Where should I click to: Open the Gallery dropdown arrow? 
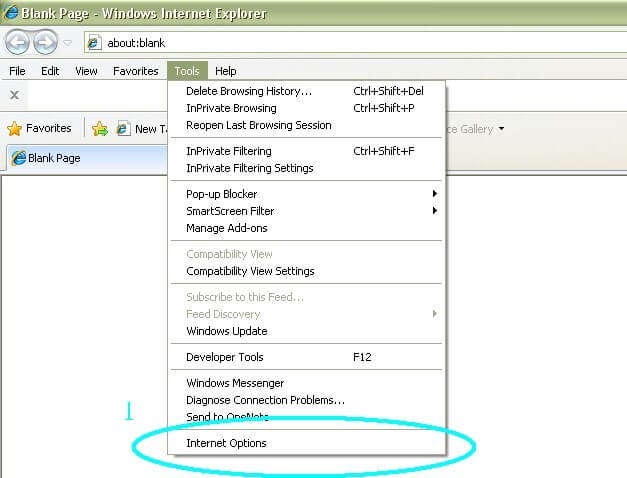501,129
